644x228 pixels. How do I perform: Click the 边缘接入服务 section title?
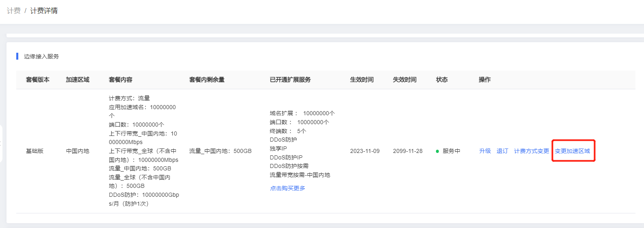pyautogui.click(x=41, y=56)
